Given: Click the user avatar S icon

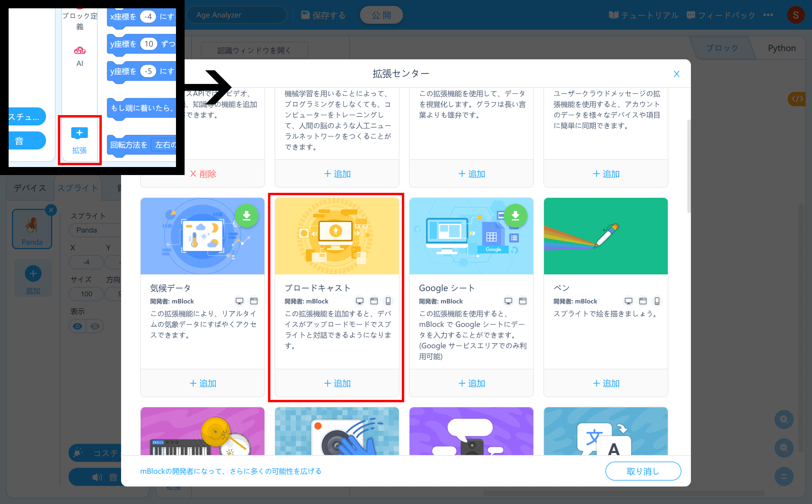Looking at the screenshot, I should tap(796, 15).
